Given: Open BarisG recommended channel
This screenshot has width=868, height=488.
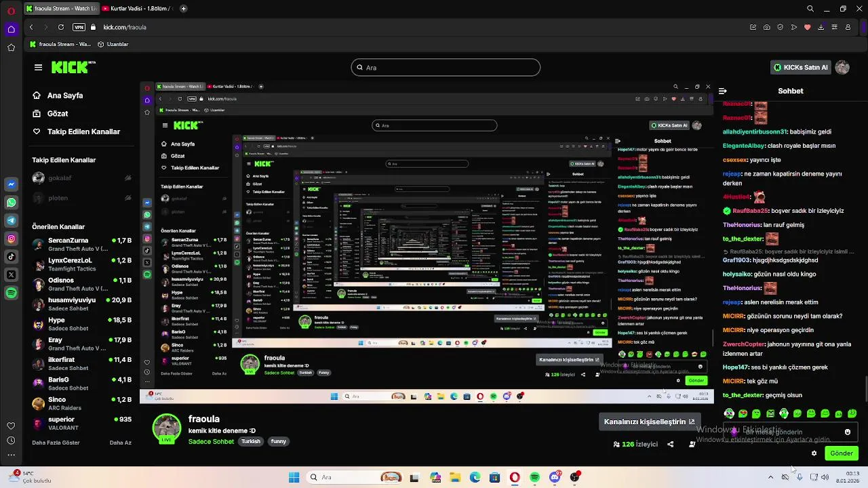Looking at the screenshot, I should 81,384.
